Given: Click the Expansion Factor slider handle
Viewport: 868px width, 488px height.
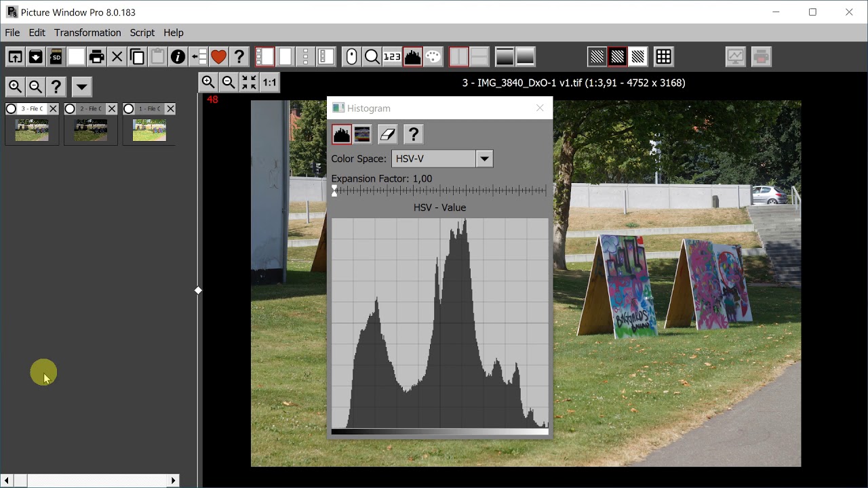Looking at the screenshot, I should click(334, 191).
